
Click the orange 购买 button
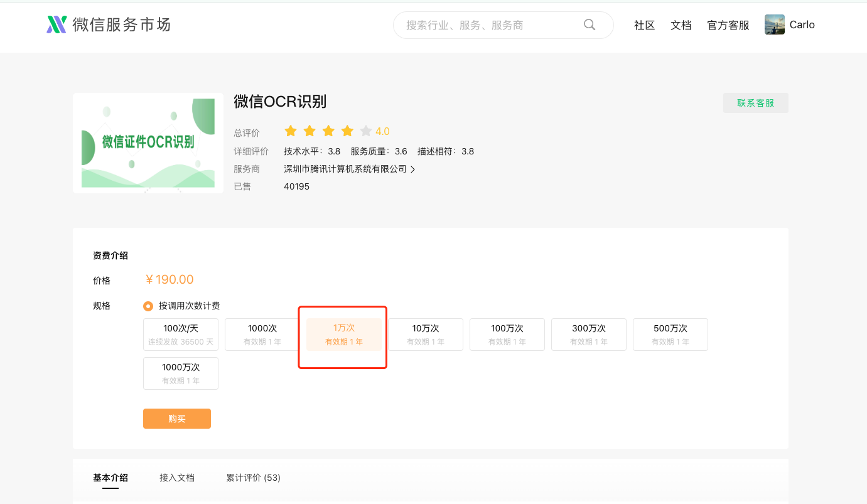[x=177, y=419]
